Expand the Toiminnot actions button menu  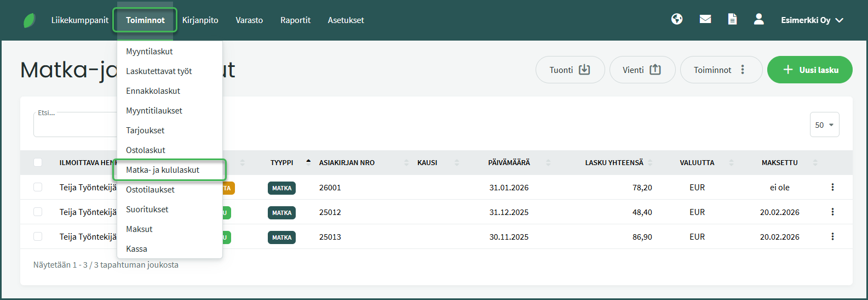coord(721,70)
